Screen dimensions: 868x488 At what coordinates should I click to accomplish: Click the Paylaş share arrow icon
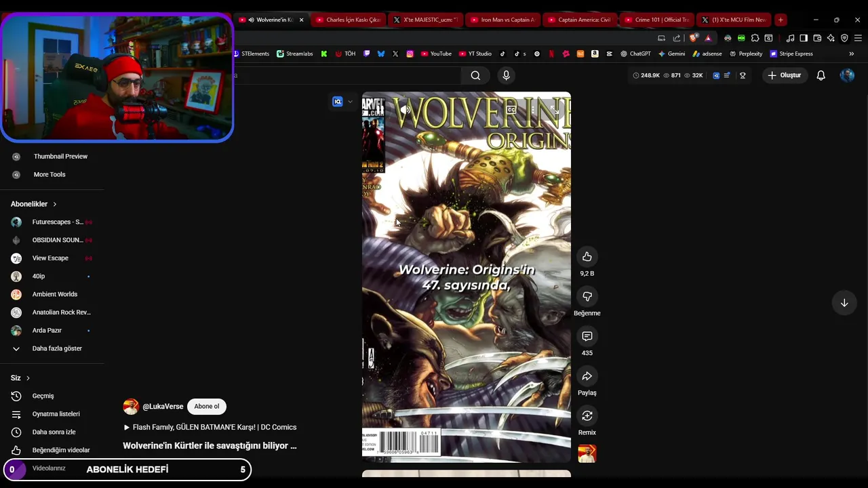coord(587,376)
